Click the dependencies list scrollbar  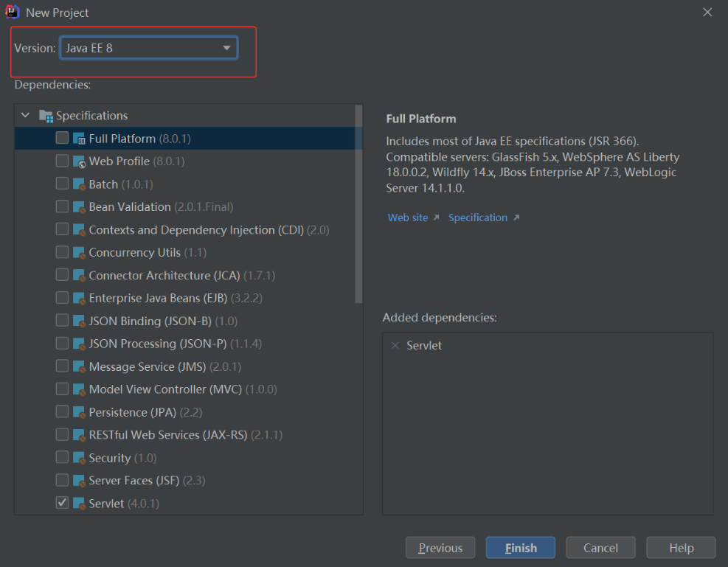tap(358, 204)
